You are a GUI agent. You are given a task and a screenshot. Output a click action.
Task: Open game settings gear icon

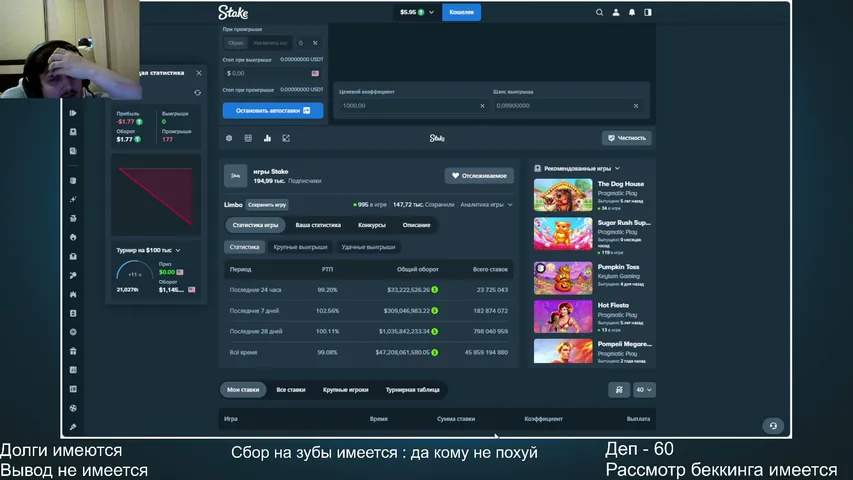[229, 138]
